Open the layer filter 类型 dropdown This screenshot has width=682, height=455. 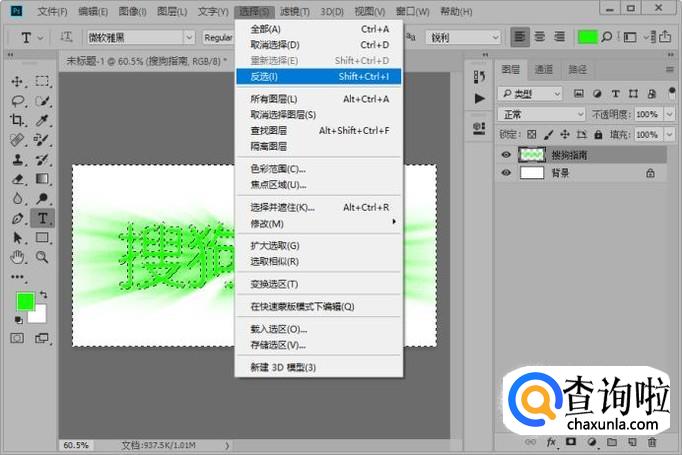[x=530, y=94]
